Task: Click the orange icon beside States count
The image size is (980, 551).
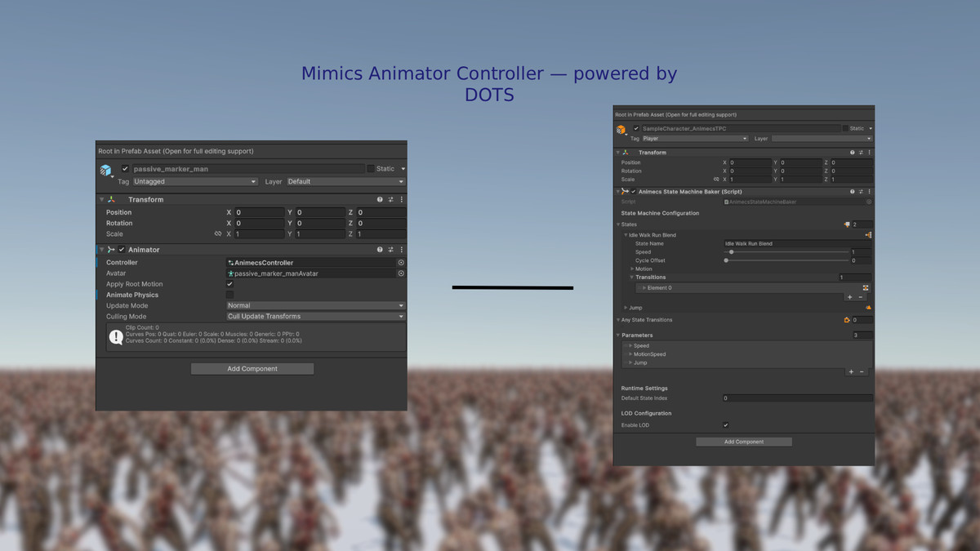Action: click(847, 224)
